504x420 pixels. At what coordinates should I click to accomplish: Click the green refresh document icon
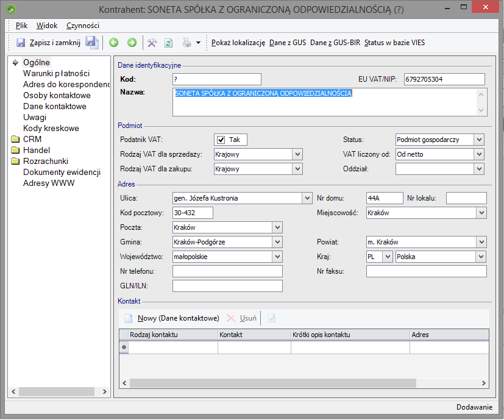[168, 43]
